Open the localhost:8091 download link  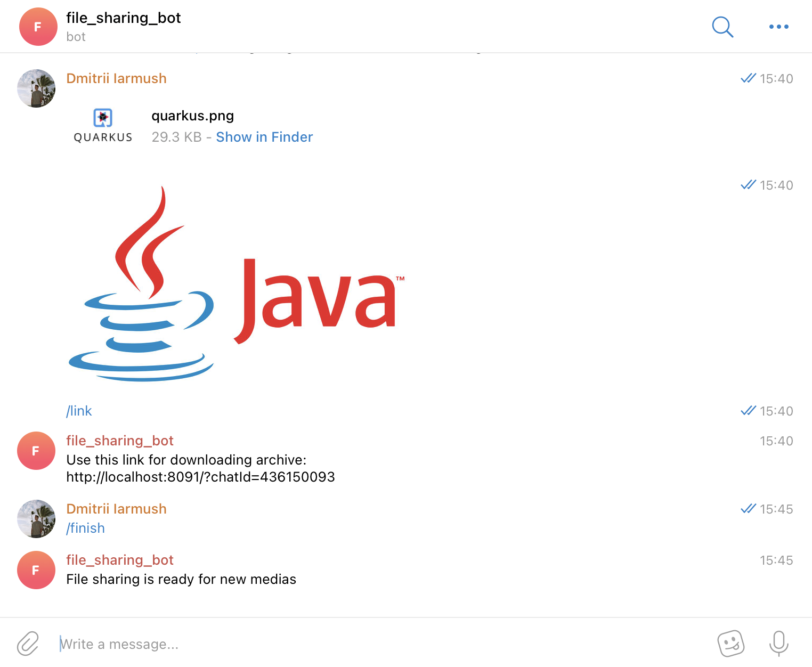pyautogui.click(x=200, y=477)
